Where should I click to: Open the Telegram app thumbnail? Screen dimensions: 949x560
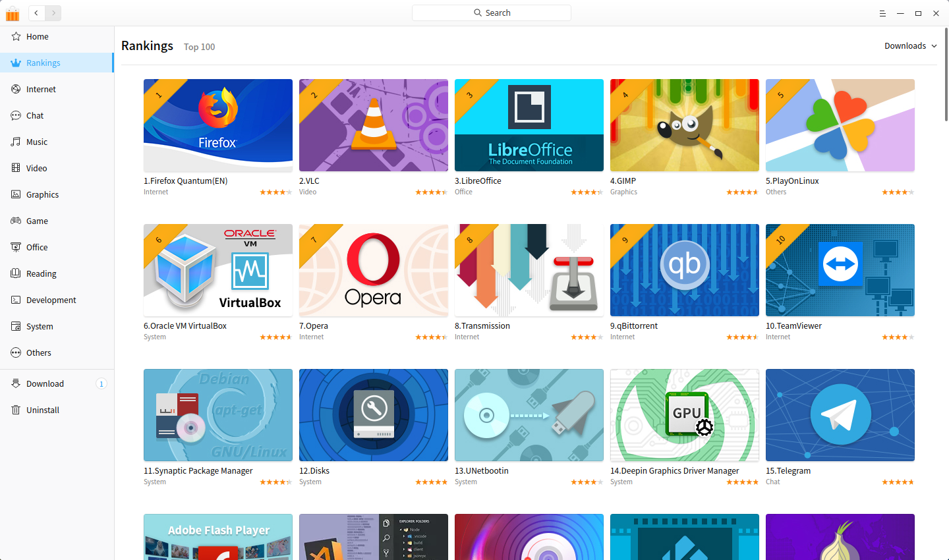tap(840, 415)
